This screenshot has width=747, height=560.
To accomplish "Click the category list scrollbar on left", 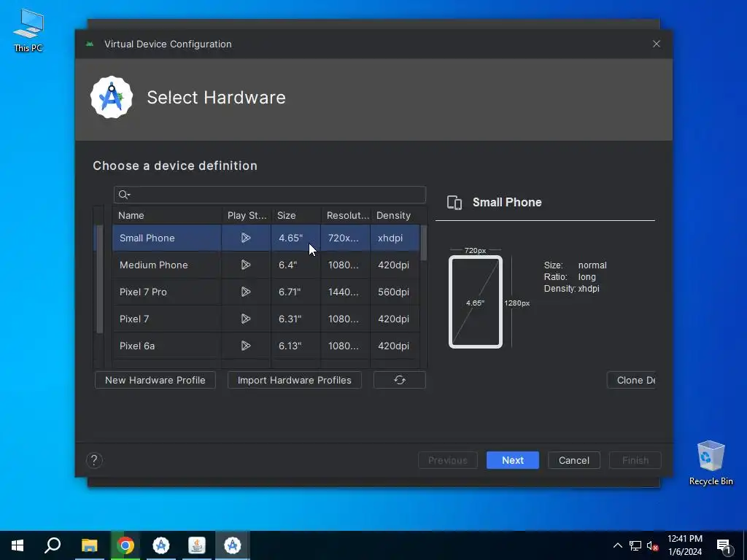I will 99,279.
